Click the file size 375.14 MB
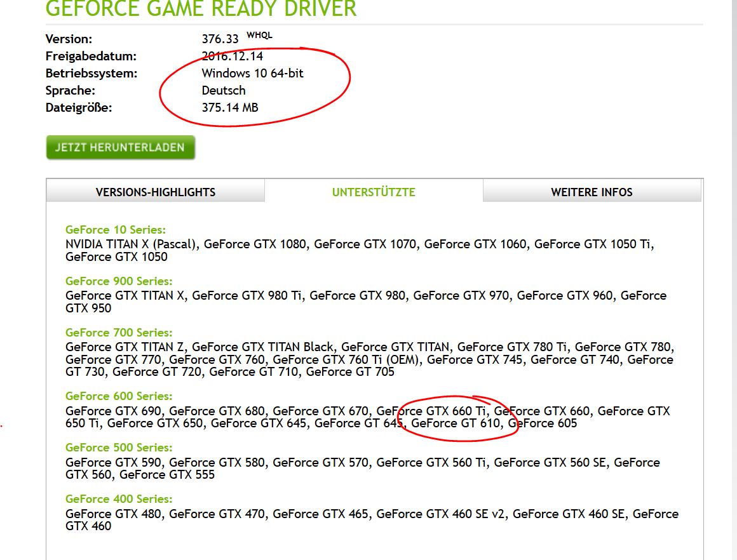 230,107
